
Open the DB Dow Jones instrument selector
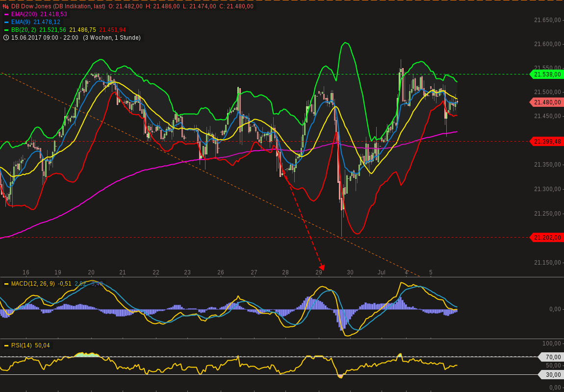click(31, 7)
